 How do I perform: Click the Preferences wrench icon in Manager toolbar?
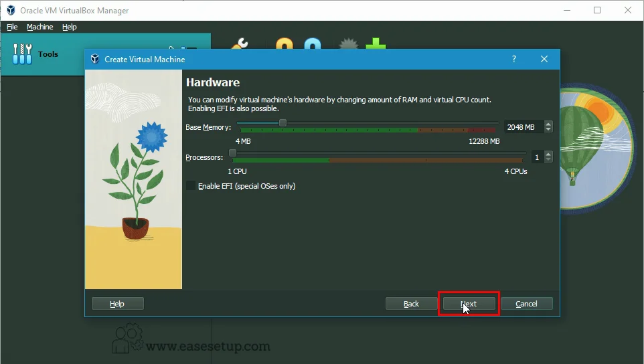coord(240,43)
